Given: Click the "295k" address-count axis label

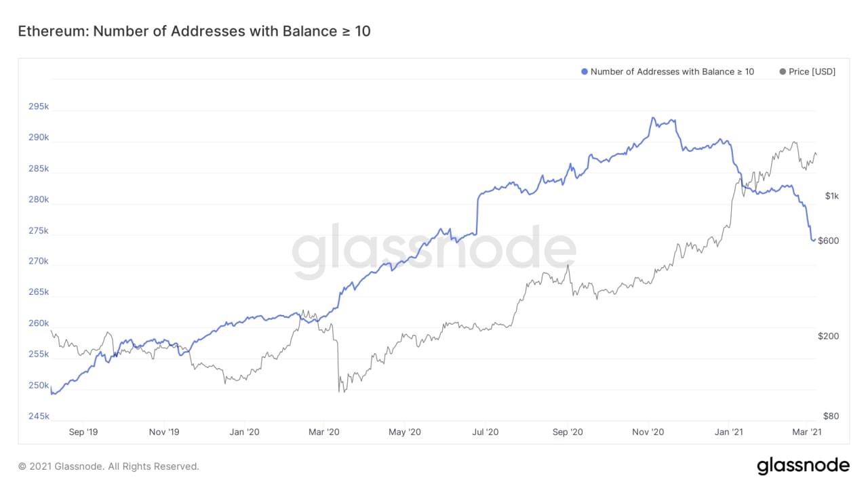Looking at the screenshot, I should [x=39, y=107].
